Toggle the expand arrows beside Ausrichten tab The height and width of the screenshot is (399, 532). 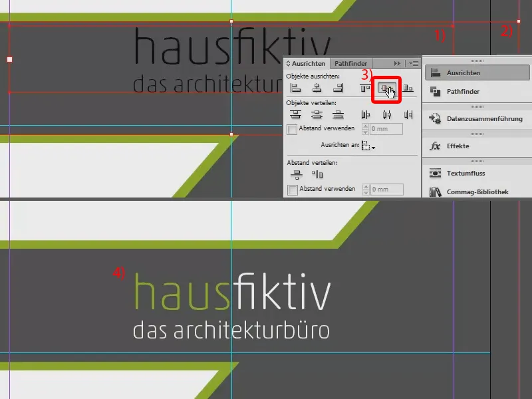pyautogui.click(x=288, y=63)
